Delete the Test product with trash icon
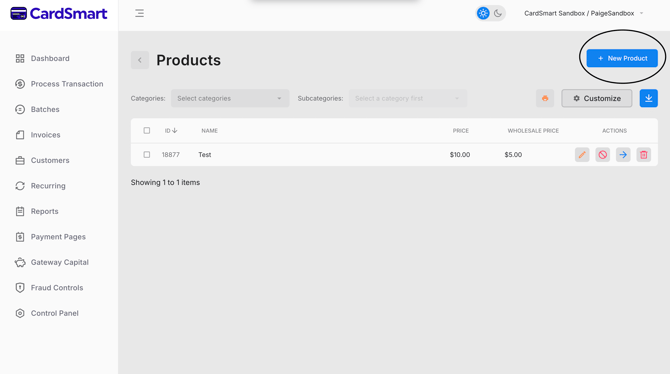The width and height of the screenshot is (670, 374). click(x=644, y=155)
